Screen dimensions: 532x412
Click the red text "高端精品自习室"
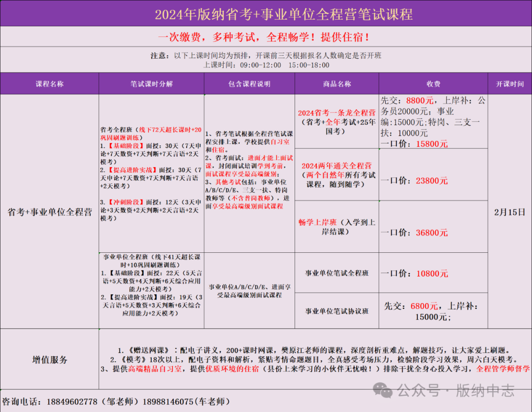coord(155,369)
